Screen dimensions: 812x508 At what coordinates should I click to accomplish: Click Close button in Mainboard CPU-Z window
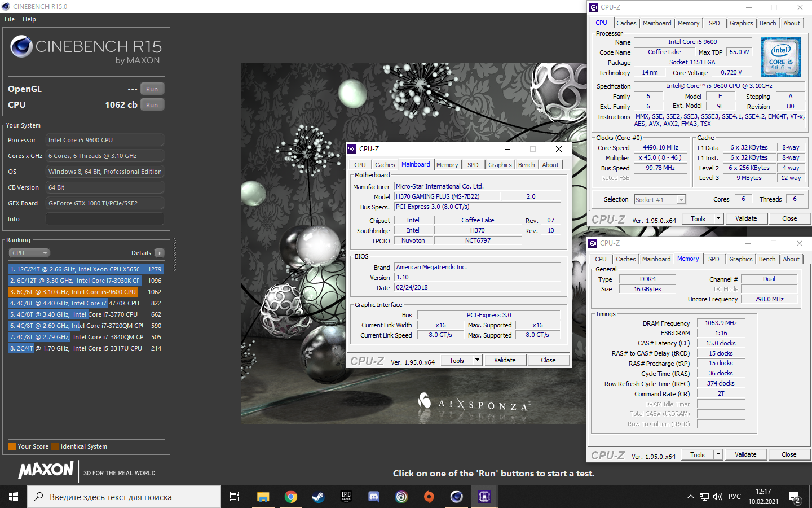549,360
